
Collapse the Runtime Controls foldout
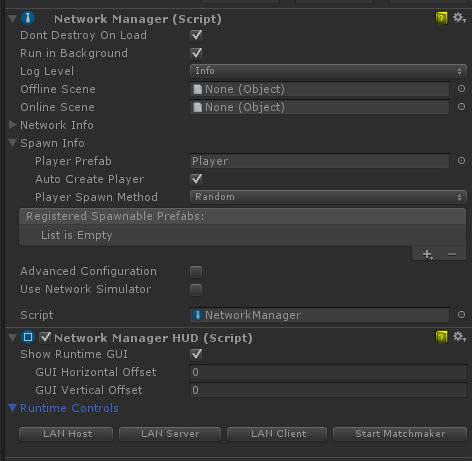[13, 408]
